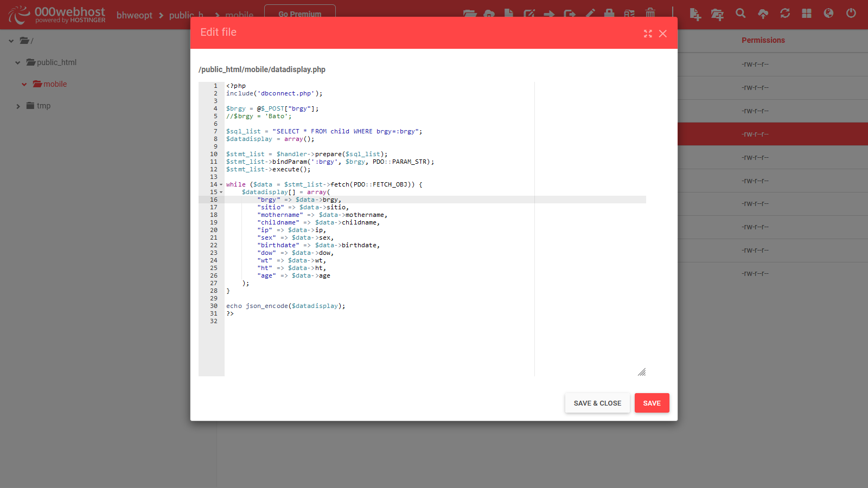Open the bhweopt breadcrumb item
Image resolution: width=868 pixels, height=488 pixels.
point(135,15)
